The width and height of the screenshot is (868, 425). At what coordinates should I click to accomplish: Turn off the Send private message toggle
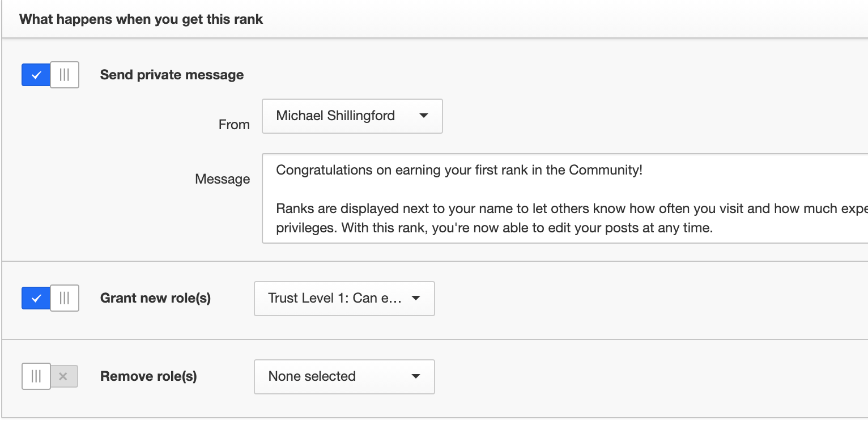[50, 75]
